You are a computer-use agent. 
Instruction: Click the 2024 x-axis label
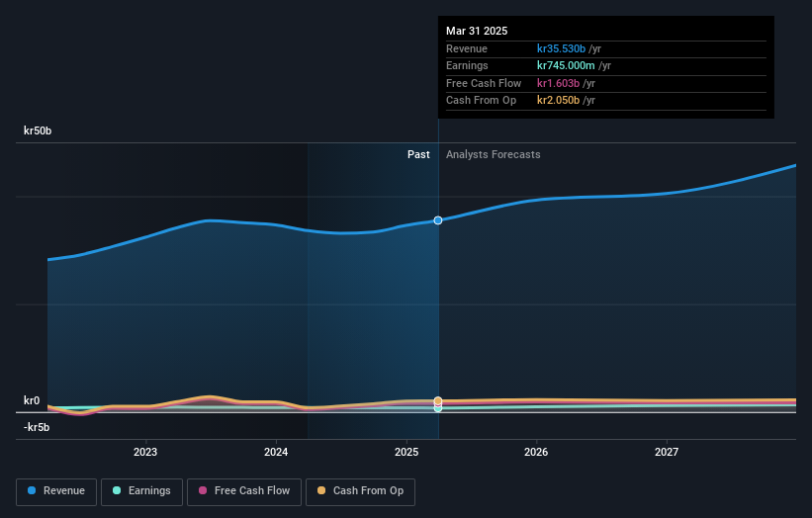(x=276, y=452)
